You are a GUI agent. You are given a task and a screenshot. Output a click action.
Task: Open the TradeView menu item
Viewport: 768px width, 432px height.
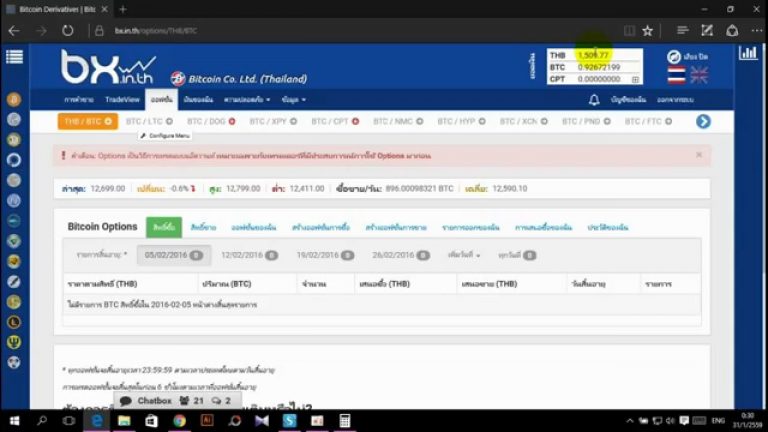pyautogui.click(x=122, y=100)
